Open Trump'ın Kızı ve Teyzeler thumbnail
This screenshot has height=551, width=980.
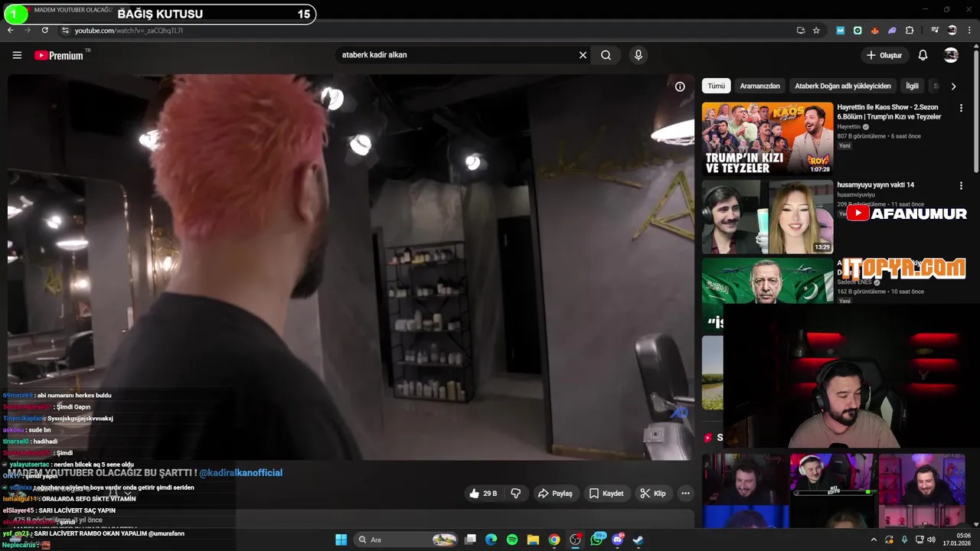click(x=767, y=139)
